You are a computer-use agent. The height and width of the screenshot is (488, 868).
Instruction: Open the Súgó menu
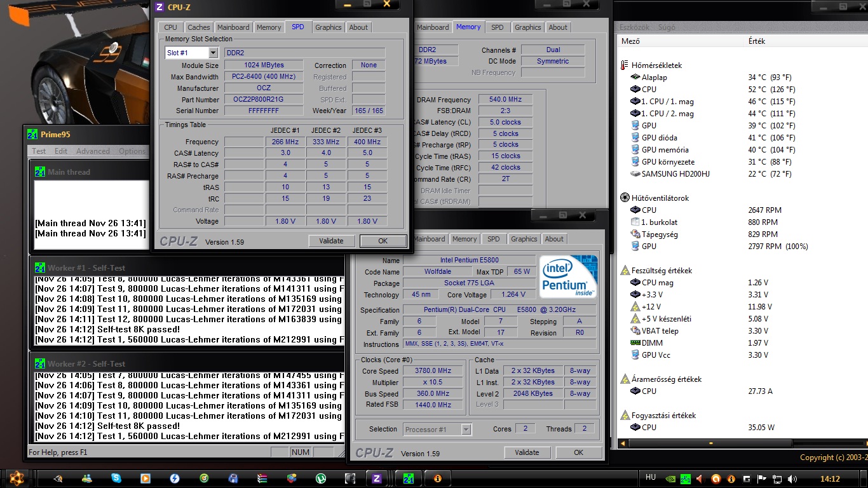666,27
